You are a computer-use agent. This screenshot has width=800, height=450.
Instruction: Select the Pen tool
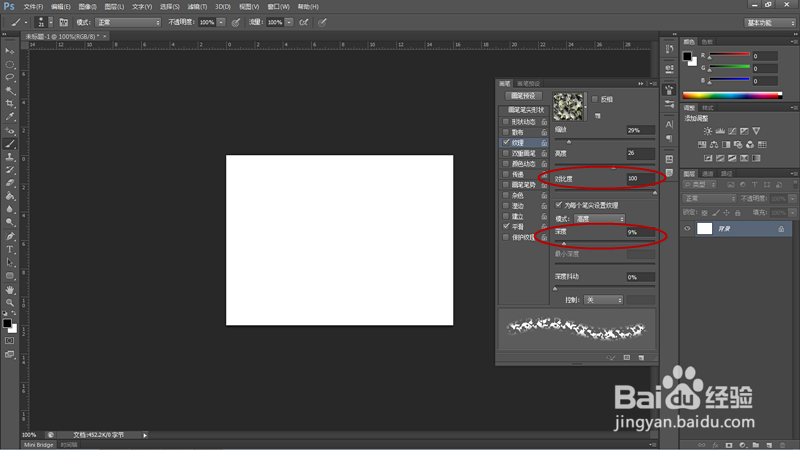[10, 236]
